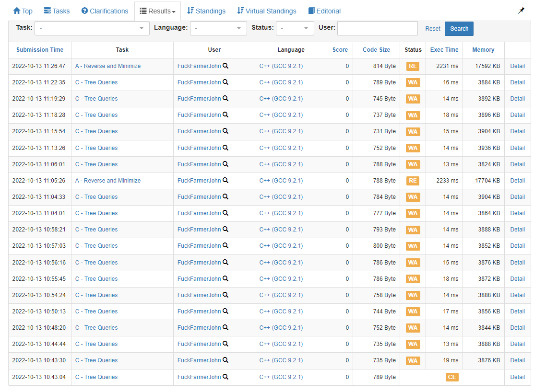
Task: Click magnifier icon in 11:18:28 submission row
Action: pyautogui.click(x=226, y=115)
